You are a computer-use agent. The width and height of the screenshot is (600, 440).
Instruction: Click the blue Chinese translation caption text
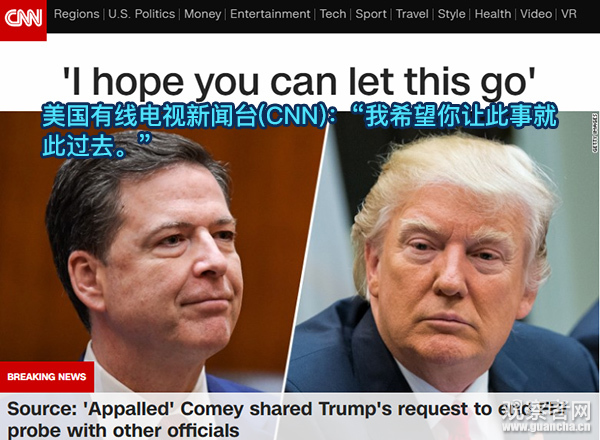click(x=299, y=130)
